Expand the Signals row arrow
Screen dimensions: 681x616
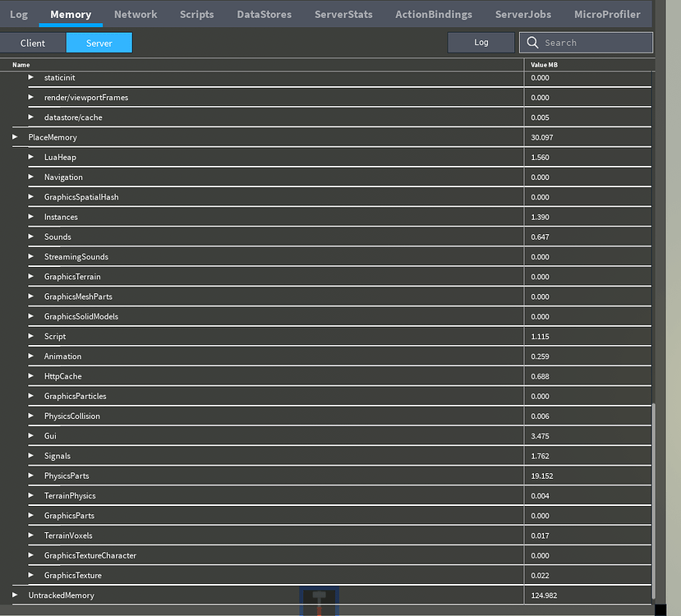point(31,456)
